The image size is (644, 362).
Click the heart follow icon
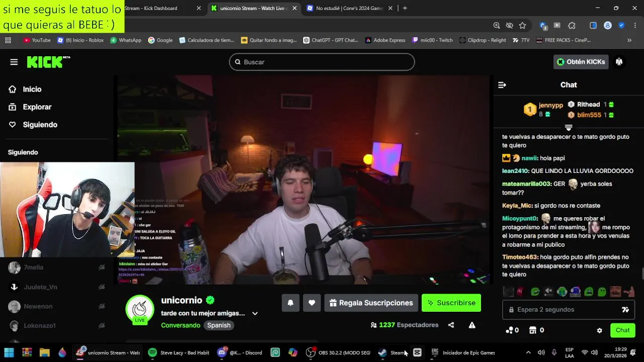pos(312,303)
